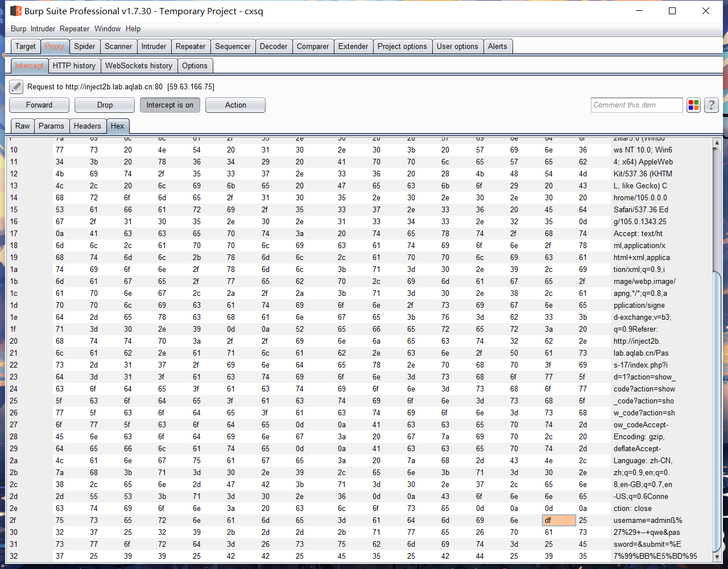Select ASCII text 'lab.aqlab.cn/Pas'
The image size is (728, 569).
point(641,353)
